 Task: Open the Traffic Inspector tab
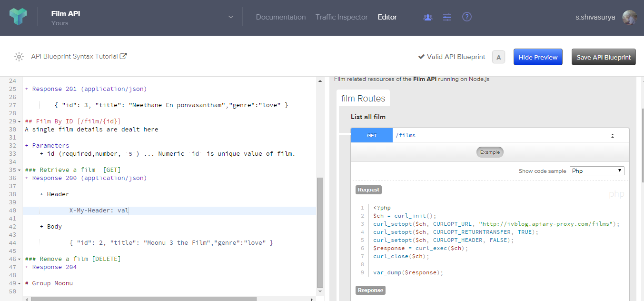pos(342,17)
